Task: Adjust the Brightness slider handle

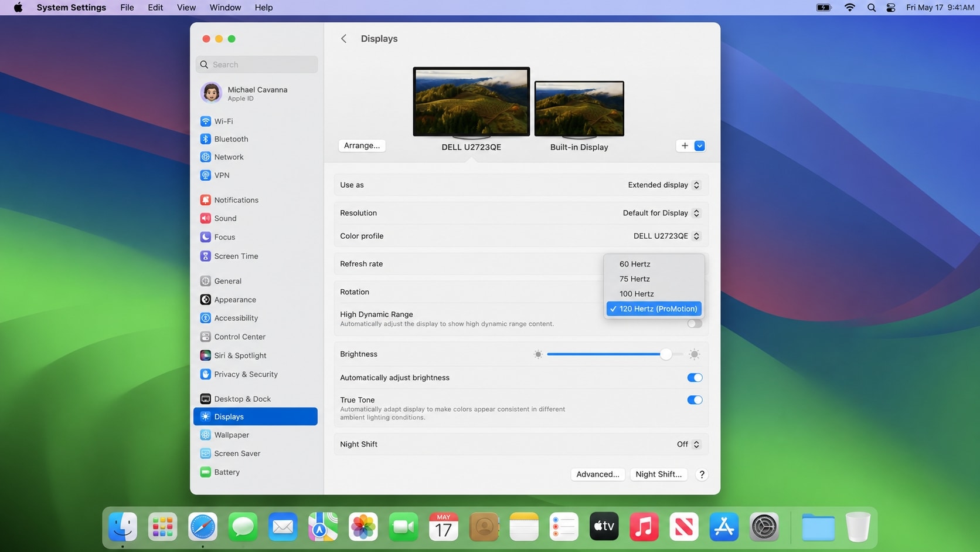Action: coord(666,354)
